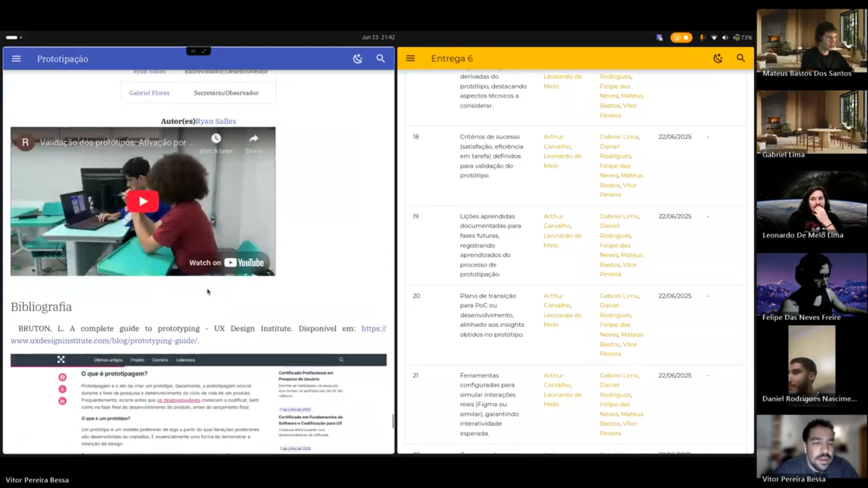Click the Prototipação page title
The height and width of the screenshot is (488, 868).
tap(62, 59)
